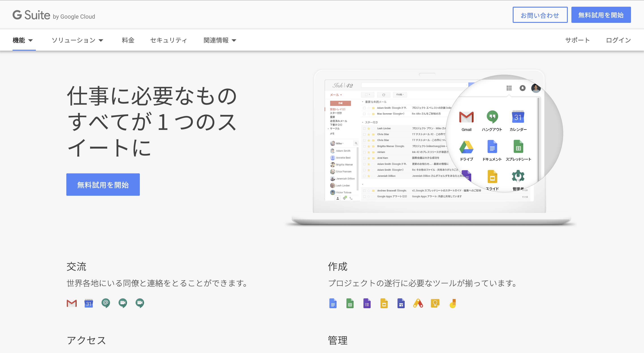Open the 料金 navigation item
The height and width of the screenshot is (353, 644).
pos(128,40)
